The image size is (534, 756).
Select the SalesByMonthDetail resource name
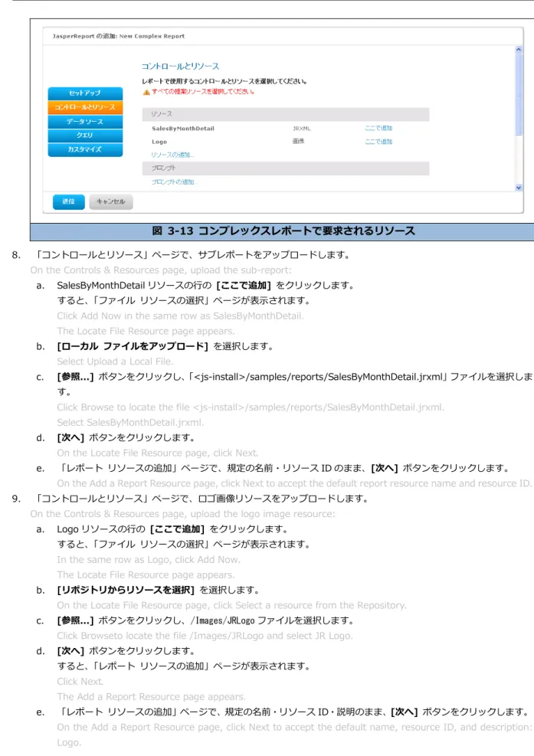[183, 129]
